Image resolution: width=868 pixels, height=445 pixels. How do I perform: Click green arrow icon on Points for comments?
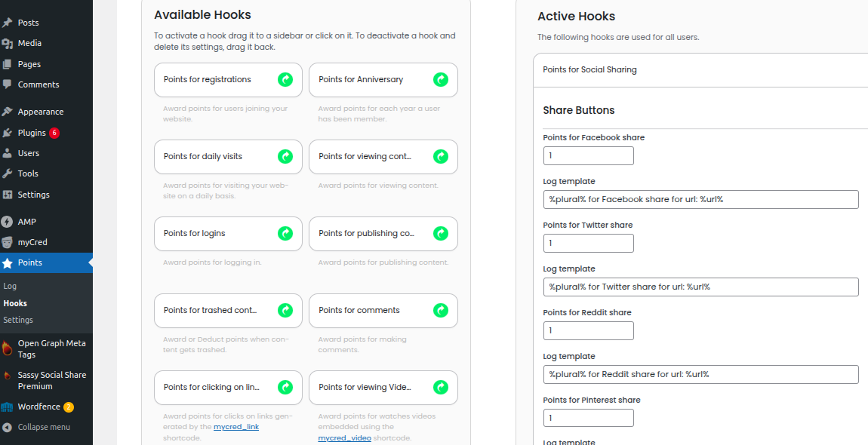441,311
